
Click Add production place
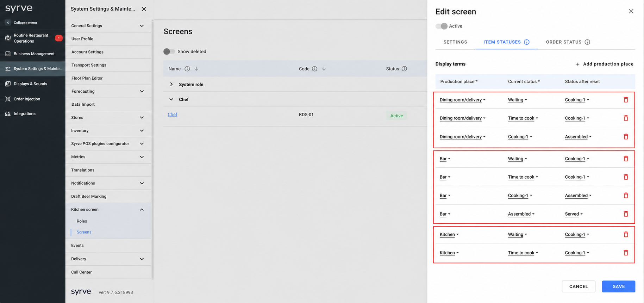pyautogui.click(x=605, y=64)
